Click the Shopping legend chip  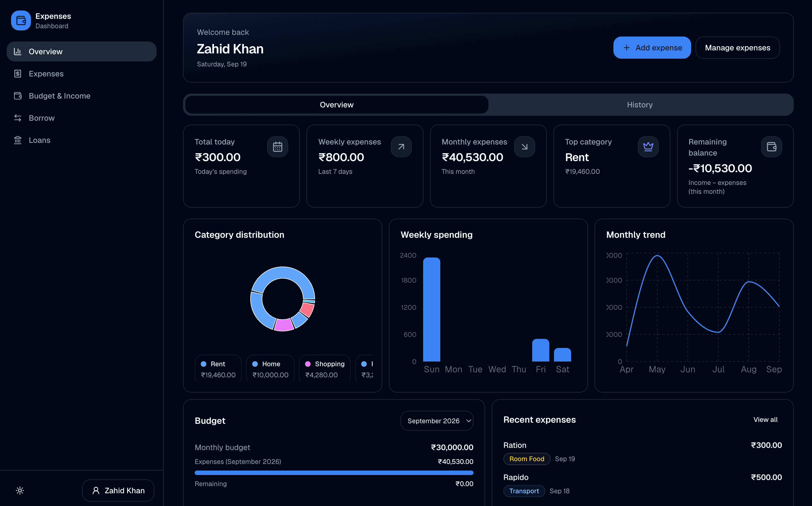325,368
